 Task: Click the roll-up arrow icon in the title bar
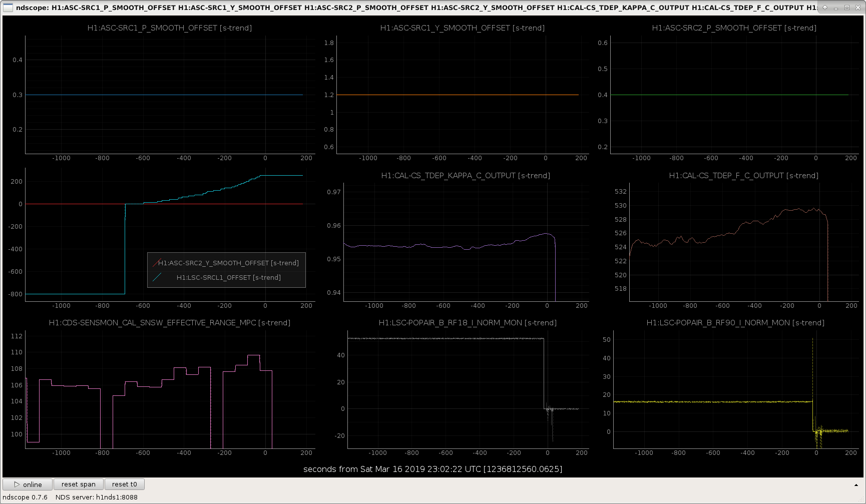(x=825, y=8)
